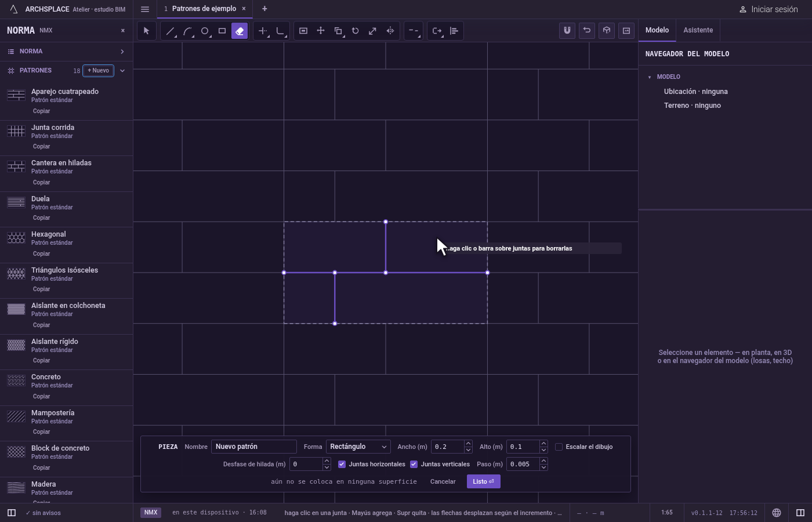The height and width of the screenshot is (522, 812).
Task: Select the arrow pointer tool
Action: click(146, 31)
